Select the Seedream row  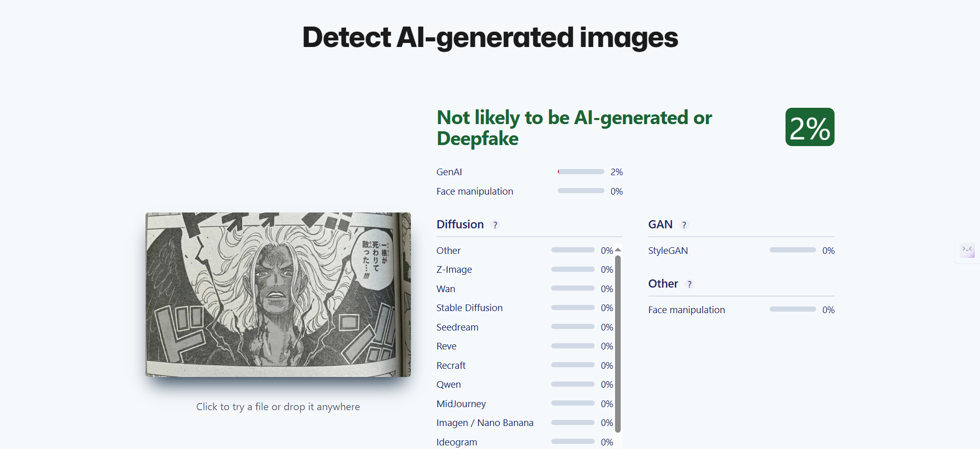click(x=525, y=327)
